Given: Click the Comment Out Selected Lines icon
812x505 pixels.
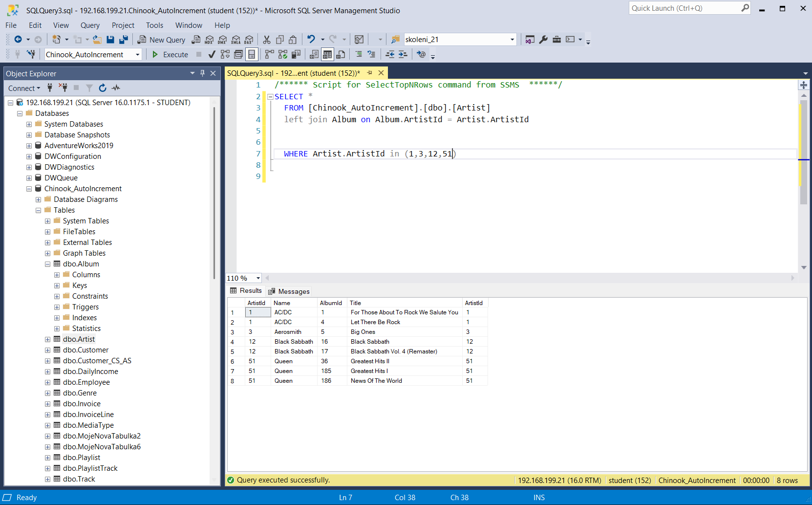Looking at the screenshot, I should (x=359, y=54).
